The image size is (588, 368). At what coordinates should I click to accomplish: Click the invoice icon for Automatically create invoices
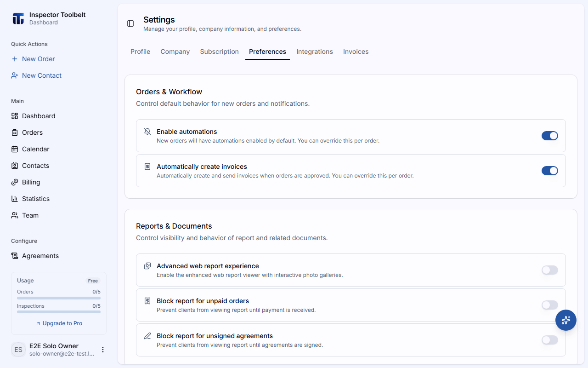pos(147,167)
